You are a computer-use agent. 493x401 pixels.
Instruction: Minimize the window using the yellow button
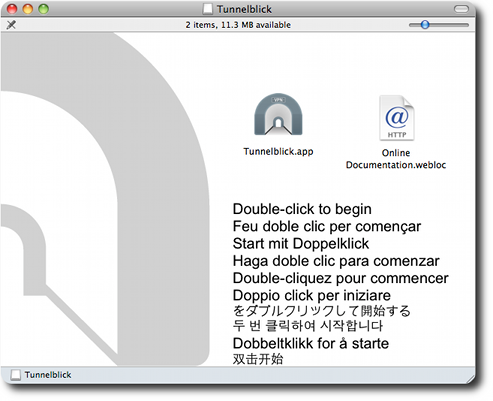pos(28,9)
